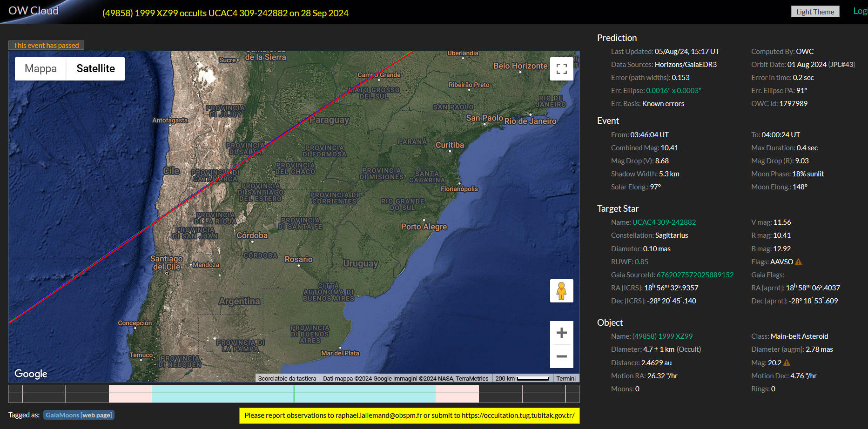Image resolution: width=868 pixels, height=429 pixels.
Task: Click the Curitiba map label
Action: tap(450, 145)
